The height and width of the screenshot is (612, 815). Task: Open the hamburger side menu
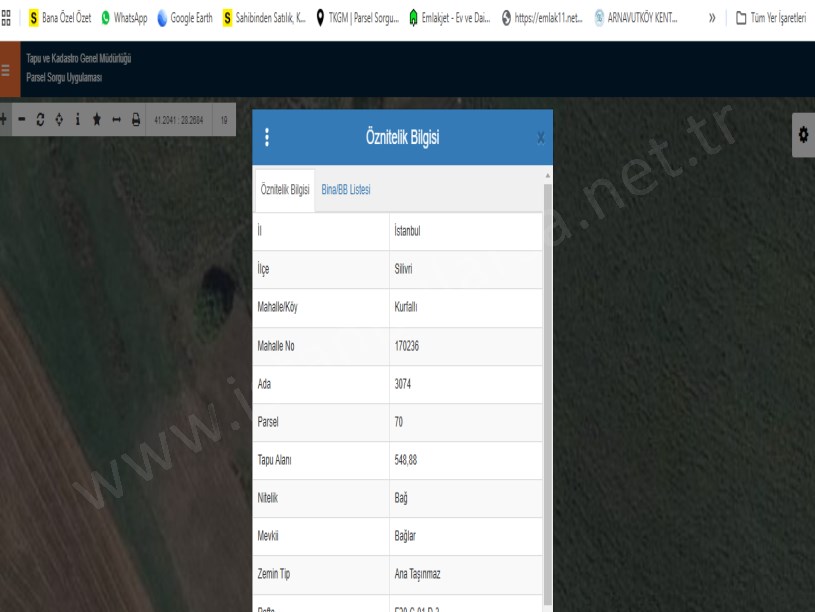[x=6, y=71]
